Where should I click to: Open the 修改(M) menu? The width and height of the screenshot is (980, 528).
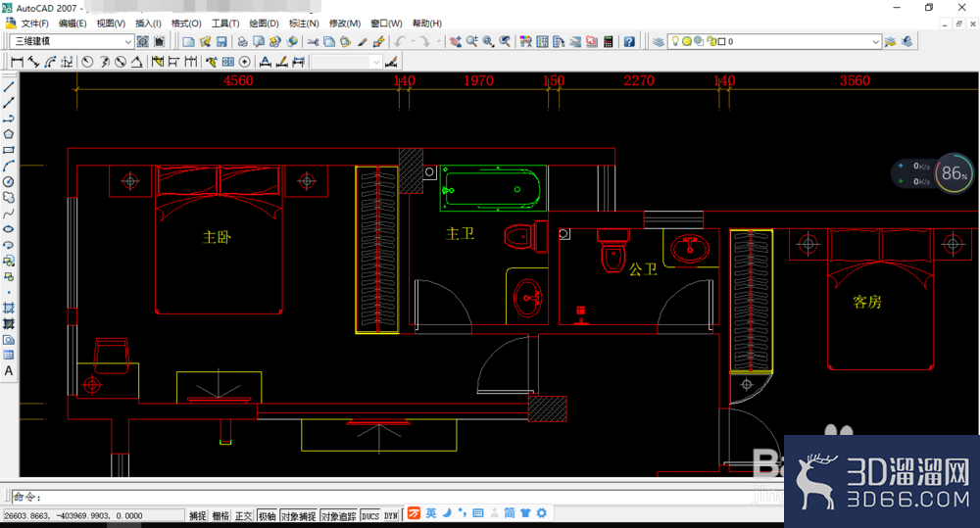point(345,24)
